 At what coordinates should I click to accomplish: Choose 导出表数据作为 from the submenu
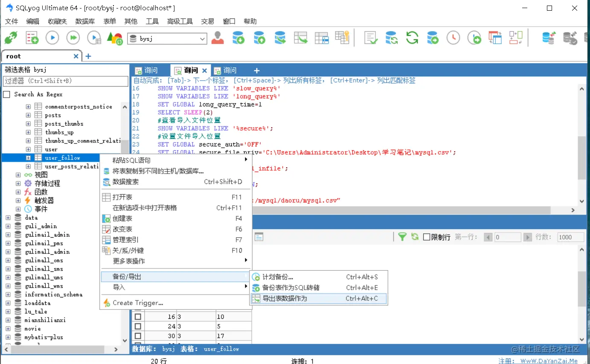tap(318, 299)
